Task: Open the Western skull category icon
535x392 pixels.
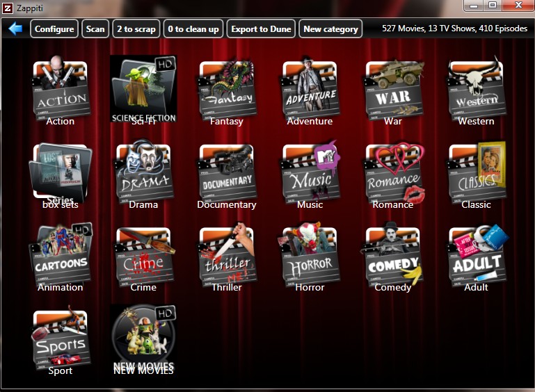Action: pos(477,89)
